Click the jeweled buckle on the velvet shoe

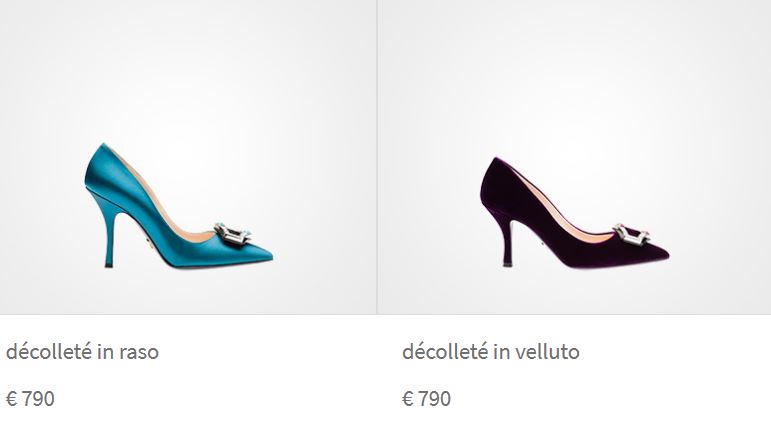(x=631, y=234)
